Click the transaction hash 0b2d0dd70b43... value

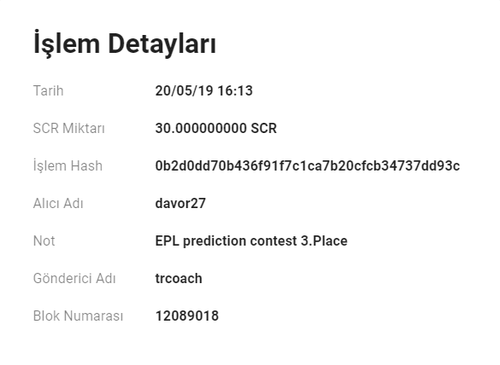(x=308, y=166)
